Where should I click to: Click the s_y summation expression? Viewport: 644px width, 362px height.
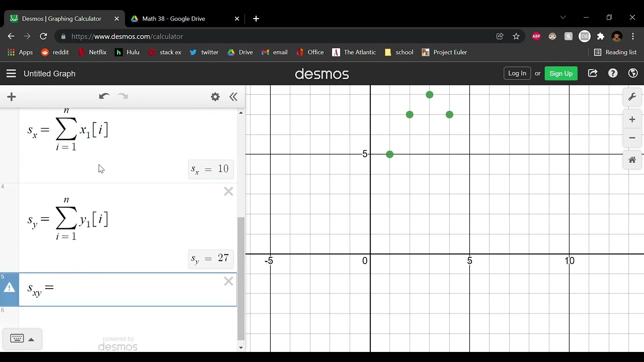click(x=67, y=219)
